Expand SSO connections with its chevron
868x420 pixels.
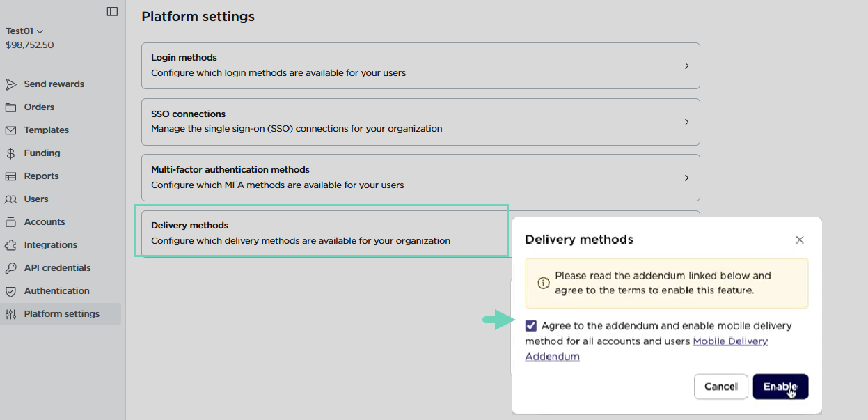[686, 122]
